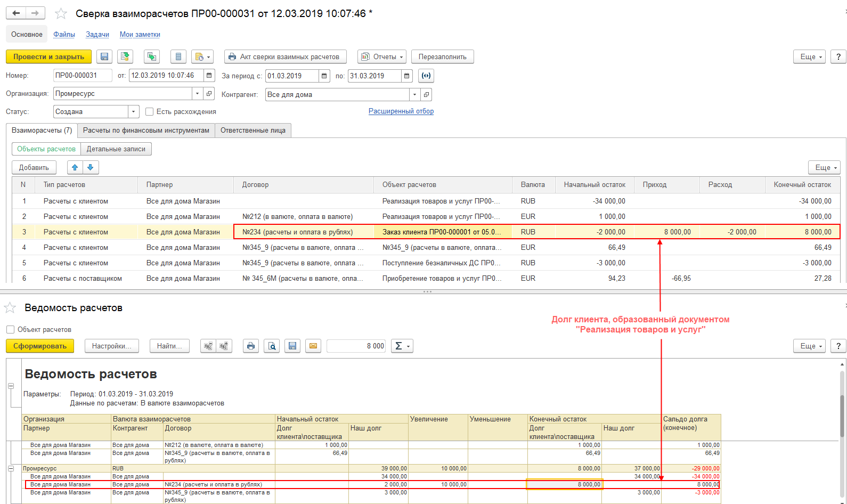Open calendar for period end date
The height and width of the screenshot is (504, 847).
pyautogui.click(x=407, y=76)
